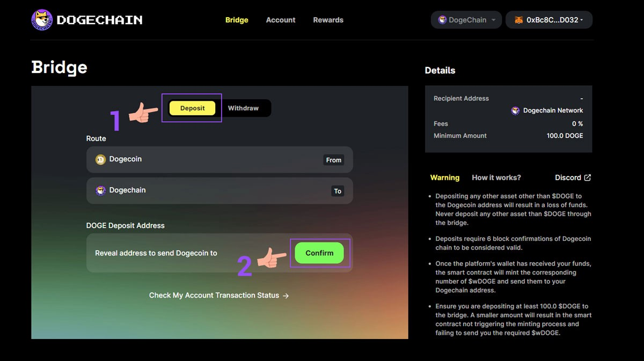The image size is (644, 361).
Task: Click the To label badge
Action: 338,191
